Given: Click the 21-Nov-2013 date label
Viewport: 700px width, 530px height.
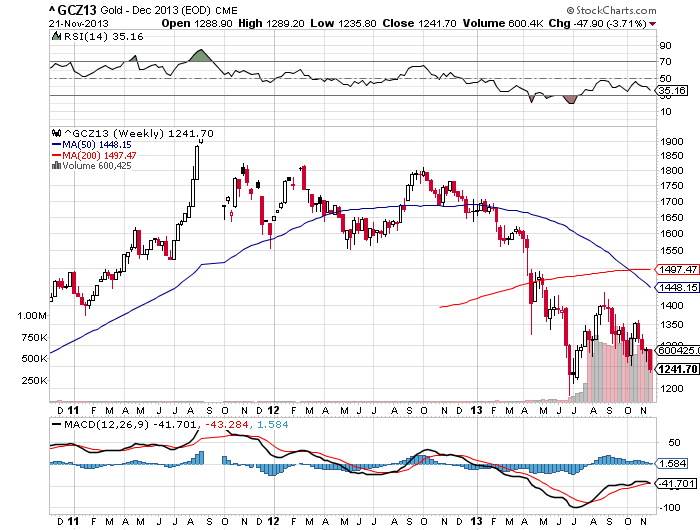Looking at the screenshot, I should tap(78, 24).
